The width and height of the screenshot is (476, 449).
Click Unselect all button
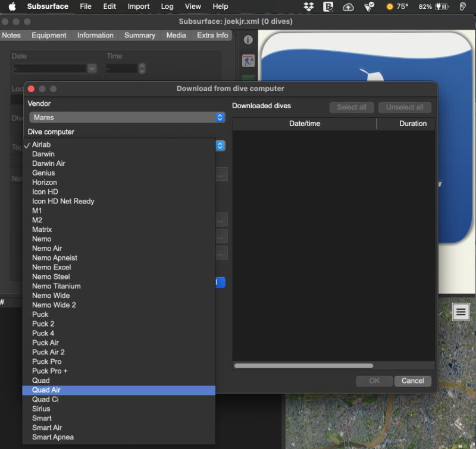(x=405, y=108)
